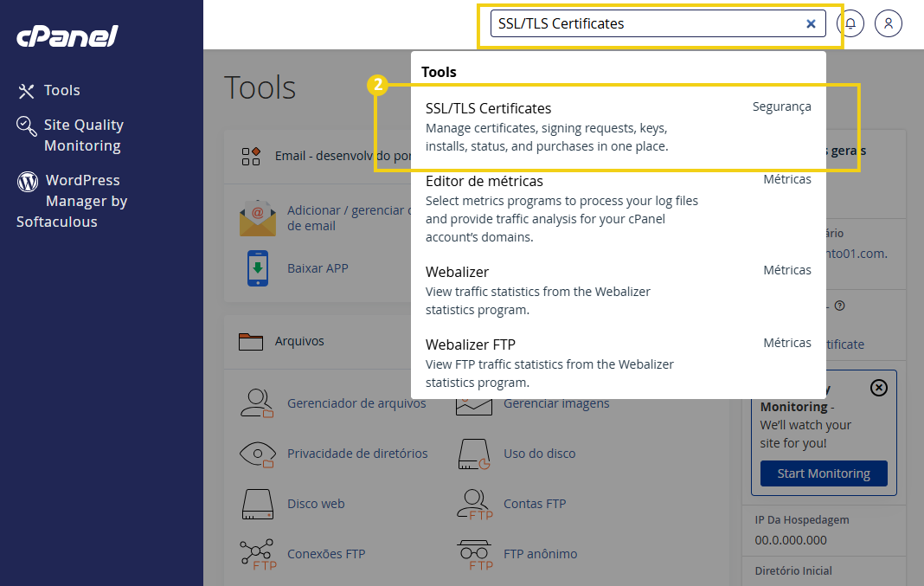The width and height of the screenshot is (924, 586).
Task: Click the Arquivos folder icon
Action: [x=250, y=341]
